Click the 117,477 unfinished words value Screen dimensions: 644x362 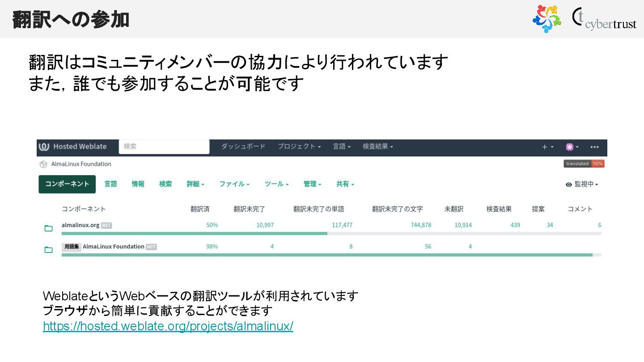point(342,225)
